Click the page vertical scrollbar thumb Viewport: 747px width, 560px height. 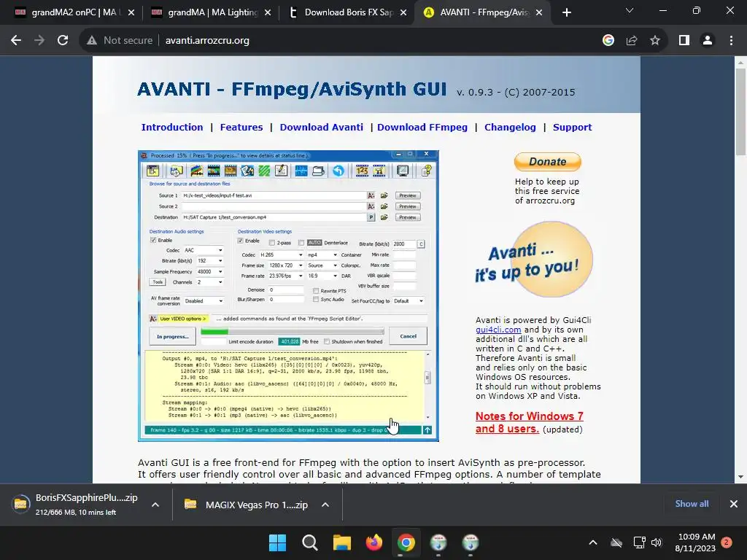pos(740,112)
